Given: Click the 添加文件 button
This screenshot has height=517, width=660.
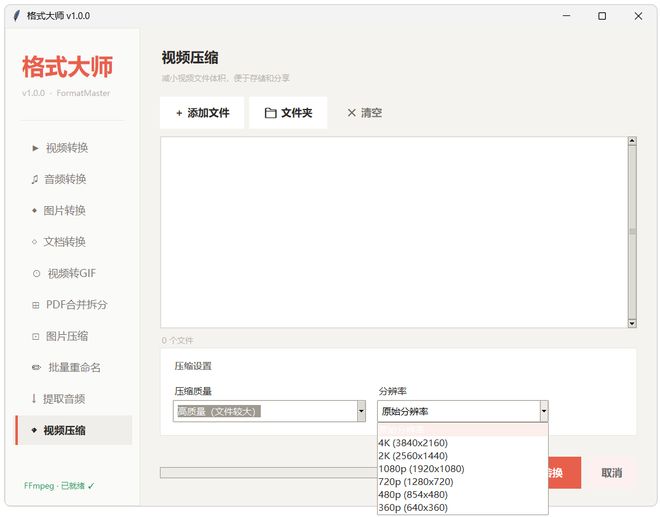Looking at the screenshot, I should click(x=202, y=113).
